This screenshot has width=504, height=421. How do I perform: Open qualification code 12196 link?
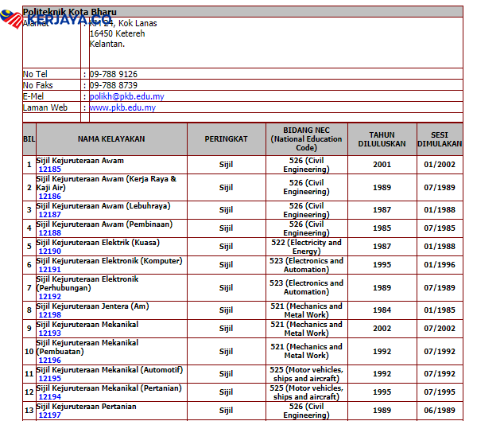[x=50, y=361]
